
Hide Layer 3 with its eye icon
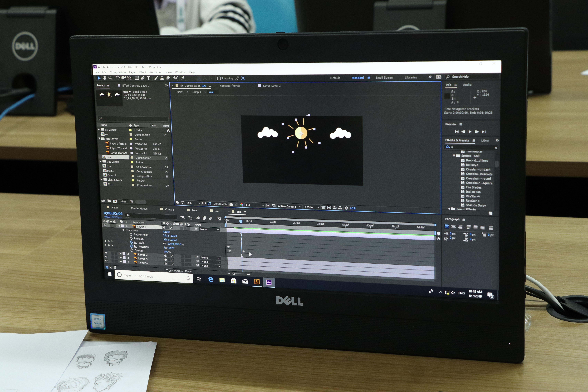104,225
